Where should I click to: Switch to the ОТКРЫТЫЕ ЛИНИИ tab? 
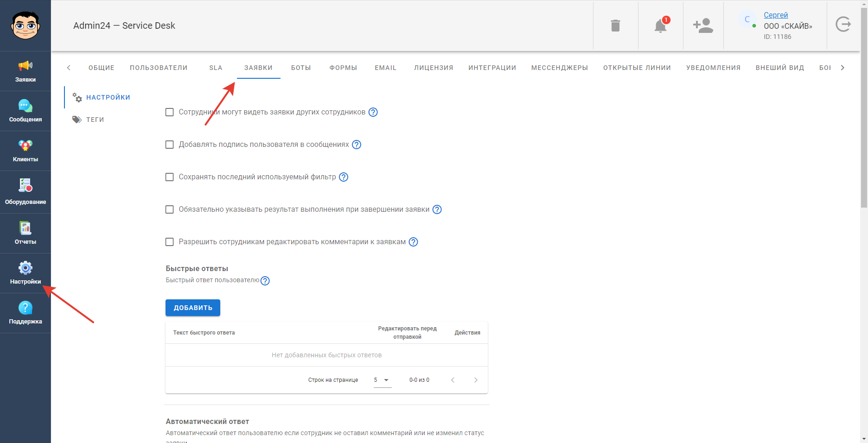tap(637, 68)
